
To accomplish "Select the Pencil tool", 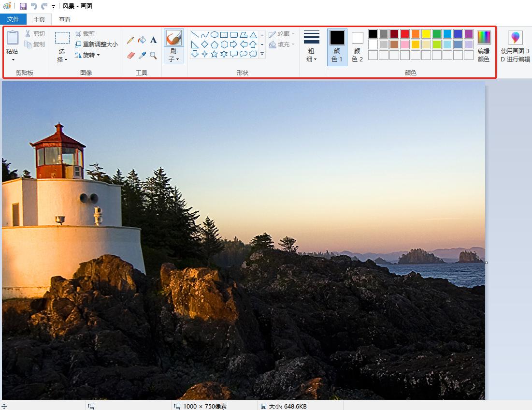I will click(x=130, y=40).
